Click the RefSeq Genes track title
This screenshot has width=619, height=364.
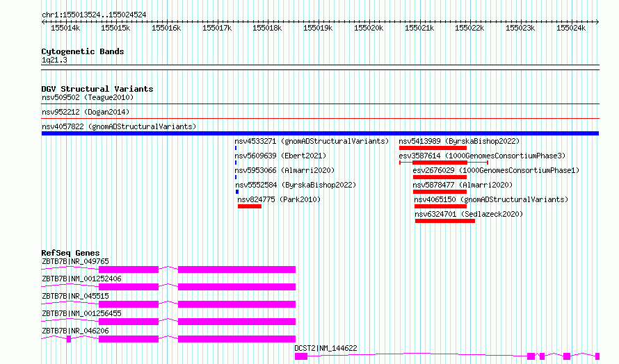tap(71, 253)
